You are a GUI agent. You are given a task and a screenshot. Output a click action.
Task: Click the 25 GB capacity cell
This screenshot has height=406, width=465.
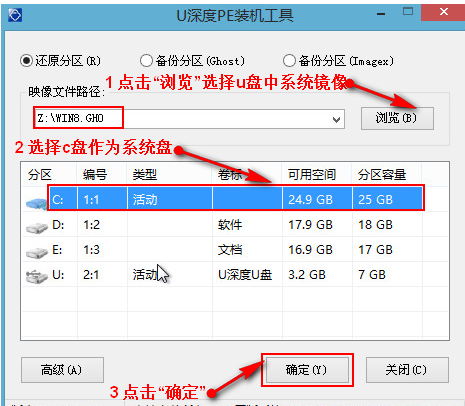[x=375, y=200]
